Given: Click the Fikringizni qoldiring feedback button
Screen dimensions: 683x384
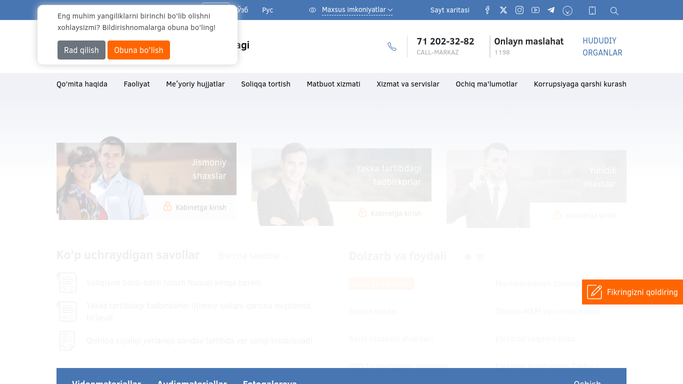Looking at the screenshot, I should 632,292.
